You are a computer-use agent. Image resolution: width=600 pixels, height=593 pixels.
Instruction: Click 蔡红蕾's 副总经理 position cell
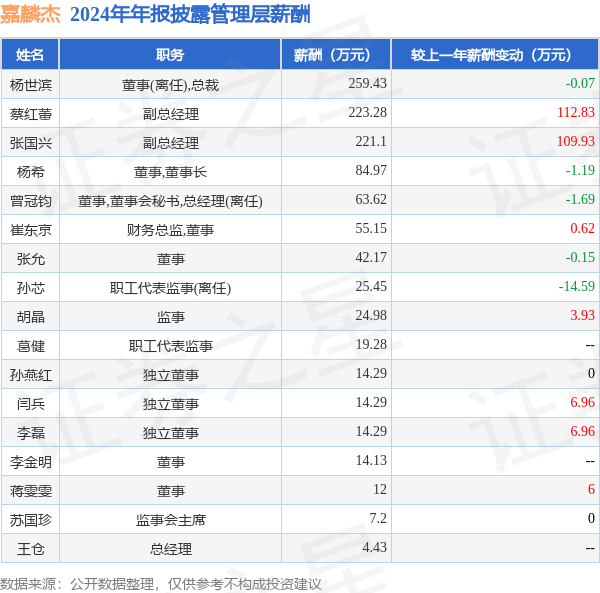click(171, 114)
